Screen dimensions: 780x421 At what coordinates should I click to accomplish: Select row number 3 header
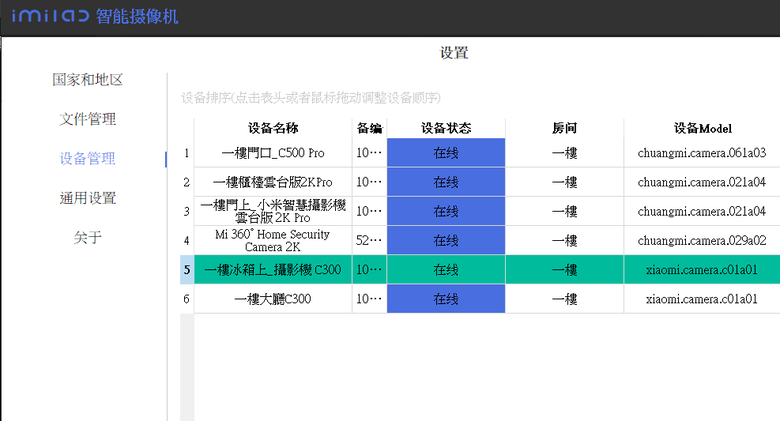pyautogui.click(x=187, y=211)
